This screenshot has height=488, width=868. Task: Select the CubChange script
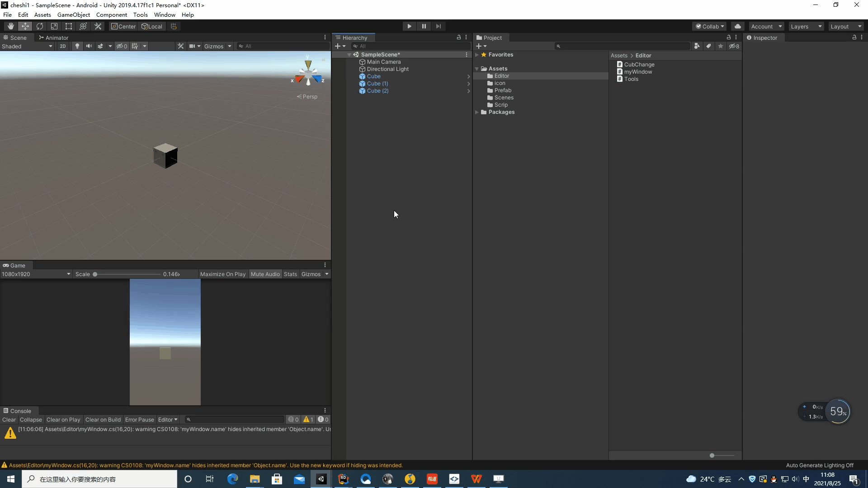(639, 65)
